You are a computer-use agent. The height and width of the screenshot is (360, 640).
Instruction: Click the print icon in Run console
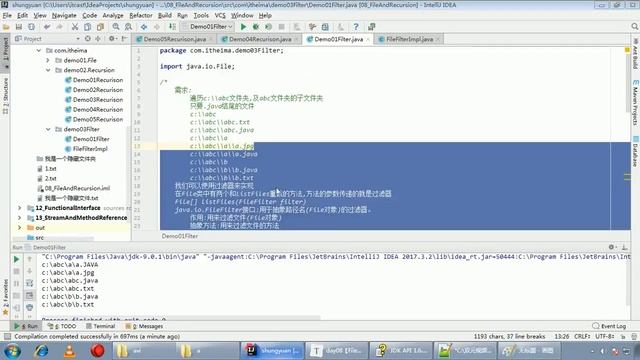point(29,307)
